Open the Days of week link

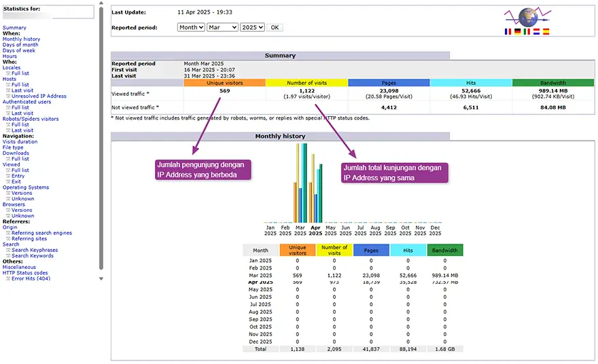[x=19, y=50]
